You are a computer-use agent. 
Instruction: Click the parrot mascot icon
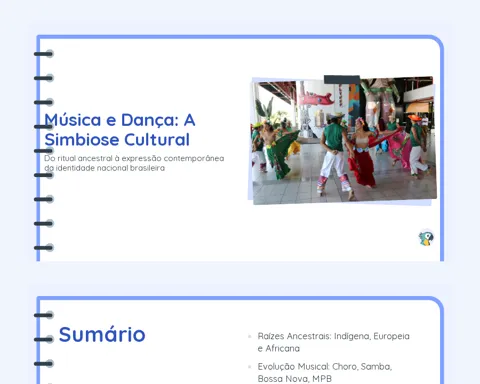click(426, 238)
